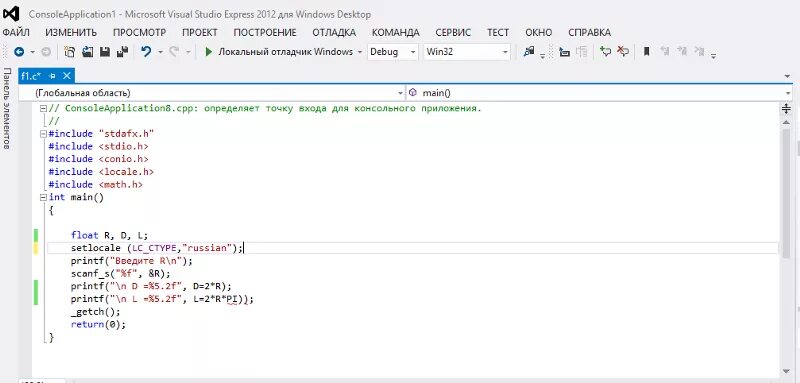Open the Win32 platform dropdown
The height and width of the screenshot is (383, 800).
(466, 52)
